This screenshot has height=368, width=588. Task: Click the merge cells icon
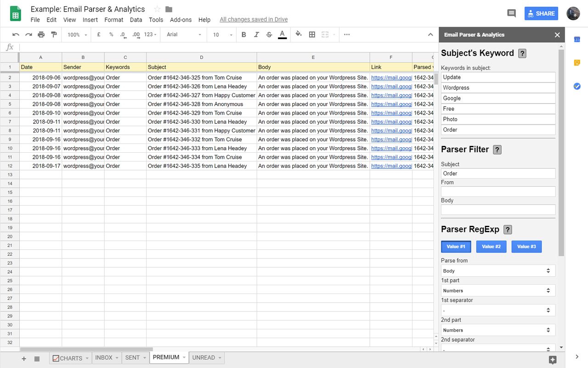(325, 34)
